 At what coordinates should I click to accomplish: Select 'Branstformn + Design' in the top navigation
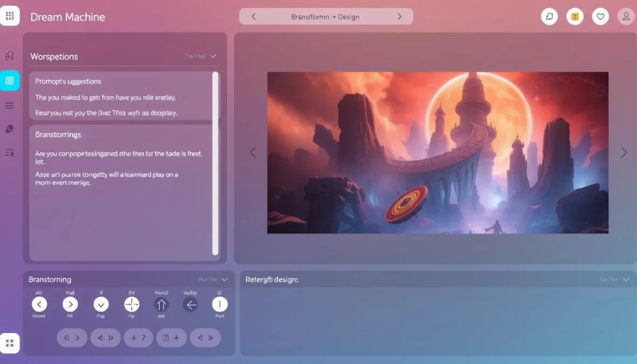326,17
